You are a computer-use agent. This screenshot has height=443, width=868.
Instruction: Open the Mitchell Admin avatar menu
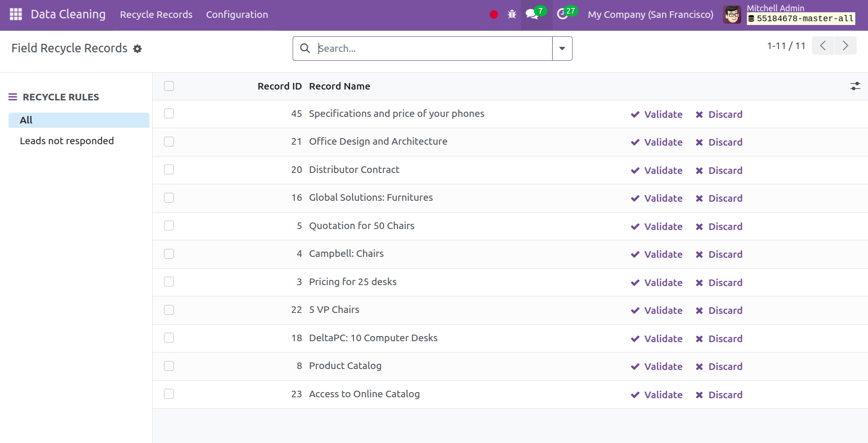coord(732,14)
